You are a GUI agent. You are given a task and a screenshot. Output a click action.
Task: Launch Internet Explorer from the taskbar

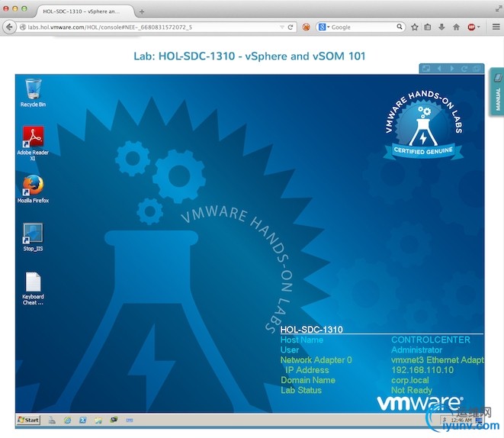click(x=68, y=420)
